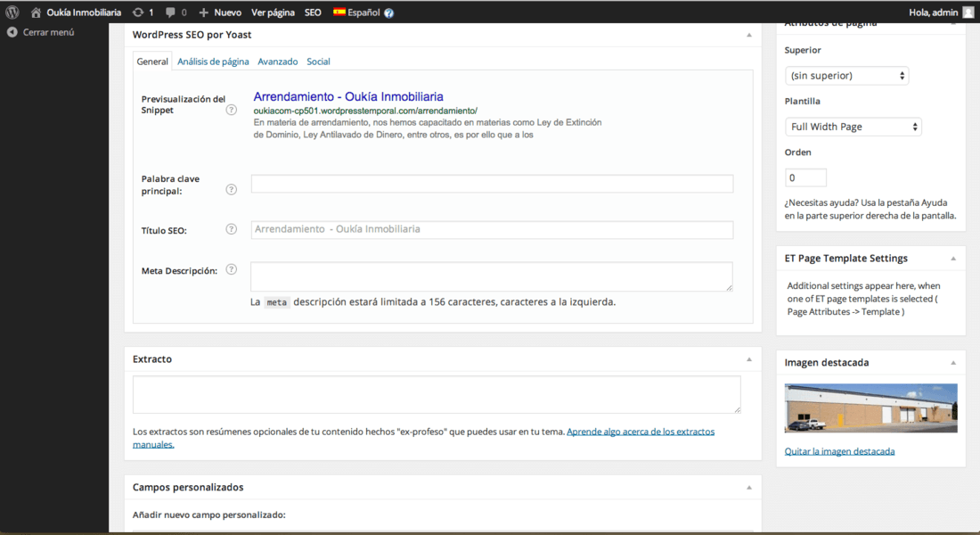Open the updates icon showing 1
The image size is (980, 535).
tap(138, 12)
